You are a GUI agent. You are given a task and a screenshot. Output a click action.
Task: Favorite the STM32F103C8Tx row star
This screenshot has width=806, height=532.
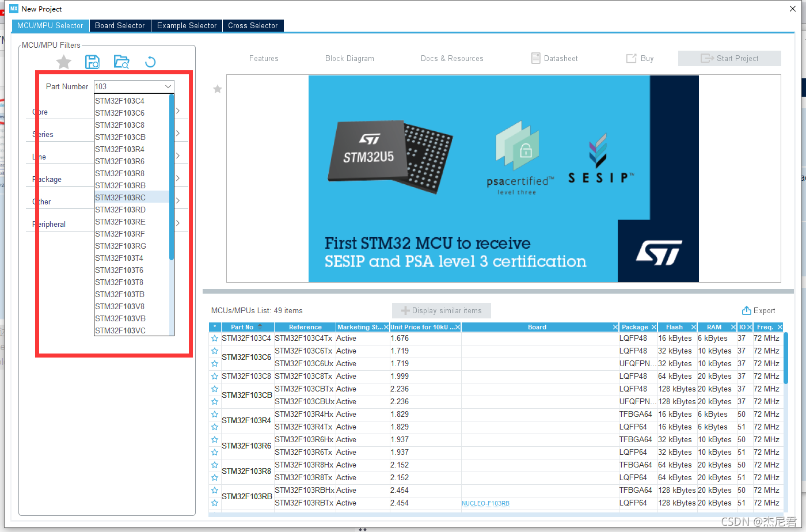point(215,377)
